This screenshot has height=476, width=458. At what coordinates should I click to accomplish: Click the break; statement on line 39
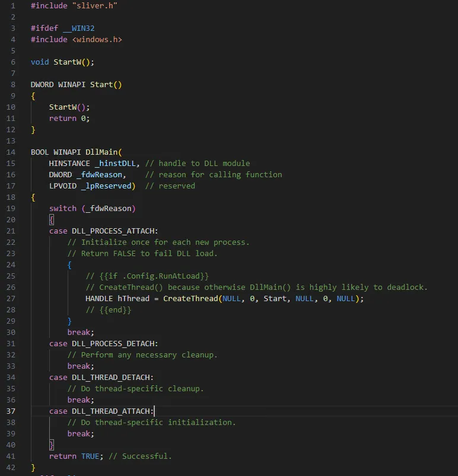click(81, 434)
